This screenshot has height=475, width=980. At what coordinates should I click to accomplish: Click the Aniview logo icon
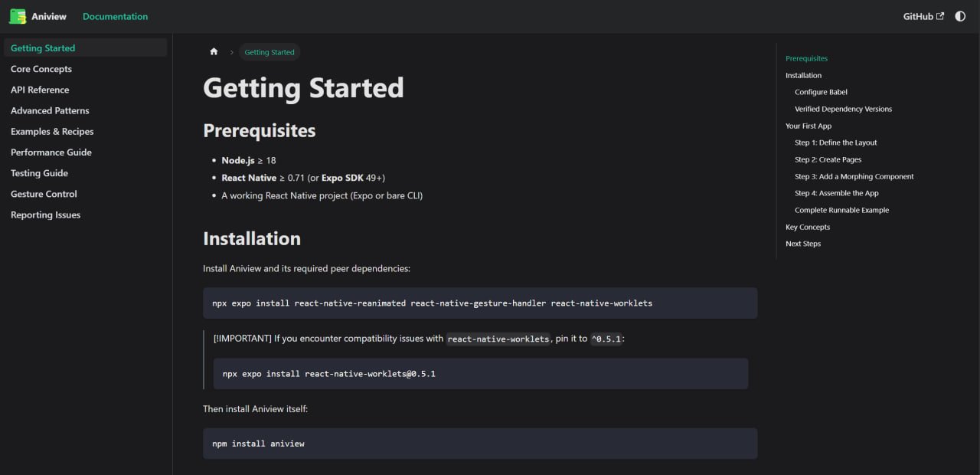point(17,16)
